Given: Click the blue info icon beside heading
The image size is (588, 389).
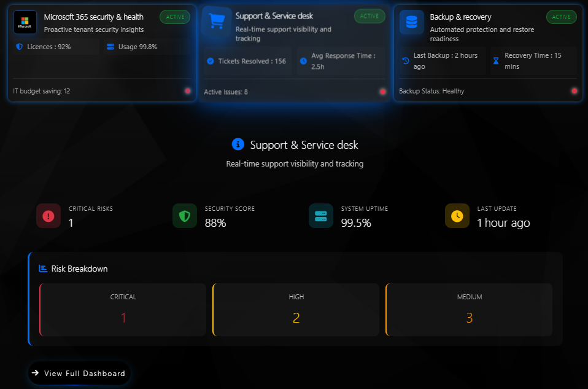Looking at the screenshot, I should click(x=238, y=144).
